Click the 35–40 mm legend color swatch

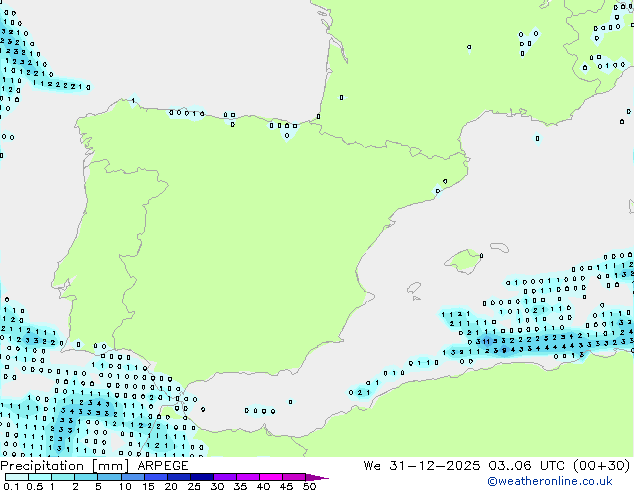click(x=248, y=477)
